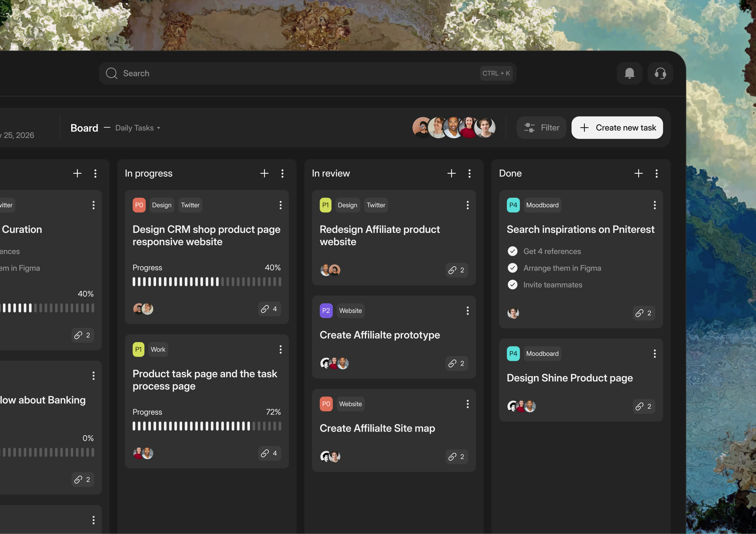Uncheck Invite teammates item
Image resolution: width=756 pixels, height=534 pixels.
(512, 284)
